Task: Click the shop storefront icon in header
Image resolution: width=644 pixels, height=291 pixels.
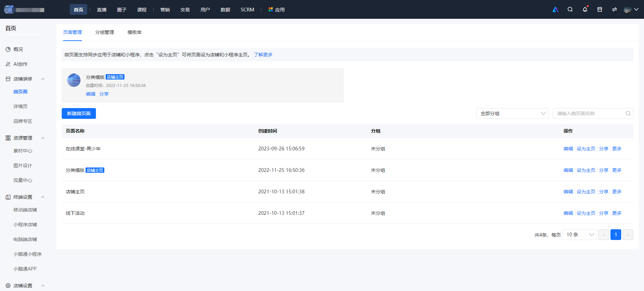Action: pyautogui.click(x=600, y=9)
